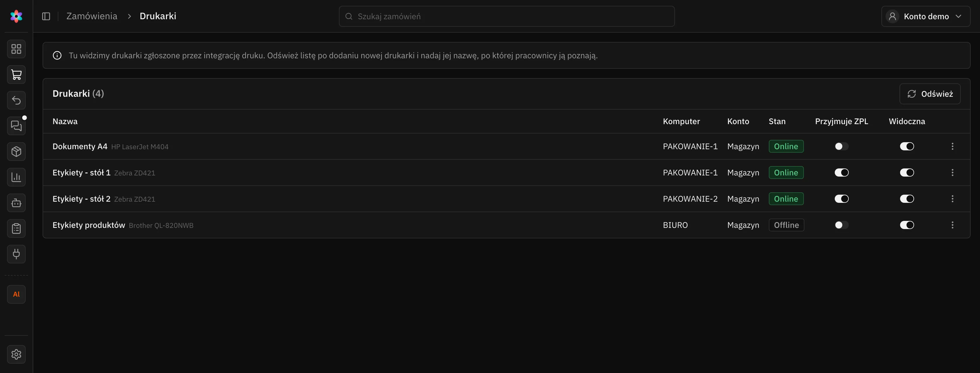Open row menu for Etykiety produktów
The width and height of the screenshot is (980, 373).
[x=952, y=225]
